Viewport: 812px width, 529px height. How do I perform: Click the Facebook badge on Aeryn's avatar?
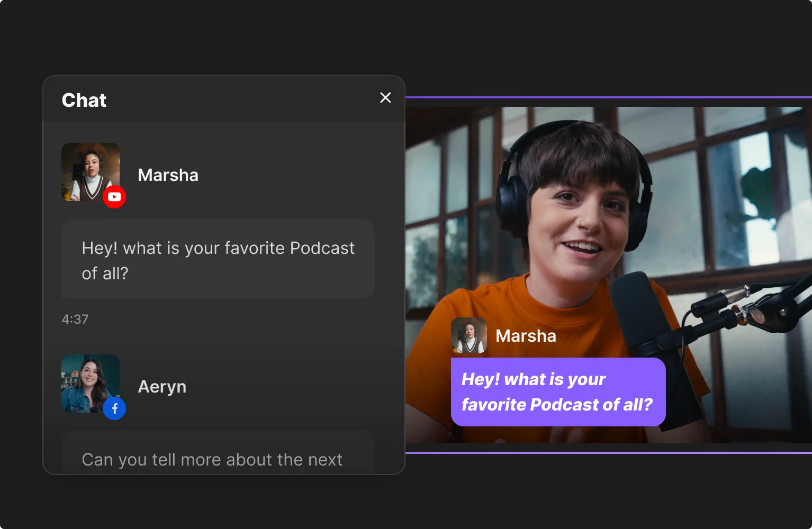tap(114, 408)
